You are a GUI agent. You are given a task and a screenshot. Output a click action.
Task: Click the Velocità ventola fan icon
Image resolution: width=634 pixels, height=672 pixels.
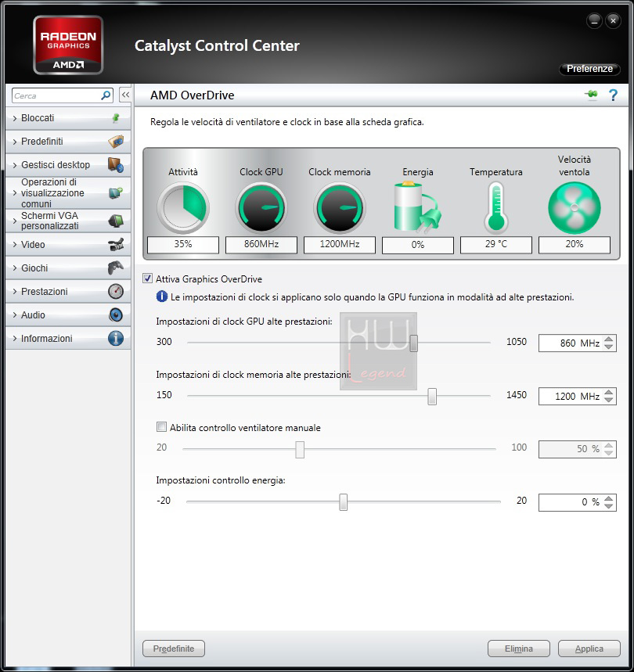pos(575,208)
